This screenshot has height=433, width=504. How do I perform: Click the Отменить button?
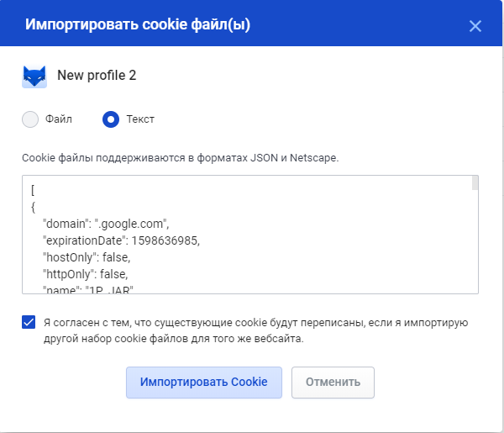coord(333,383)
